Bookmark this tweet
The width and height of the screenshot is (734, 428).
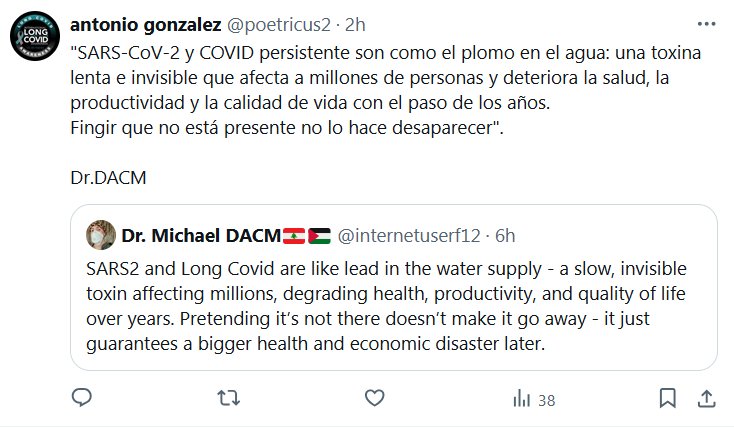point(667,398)
